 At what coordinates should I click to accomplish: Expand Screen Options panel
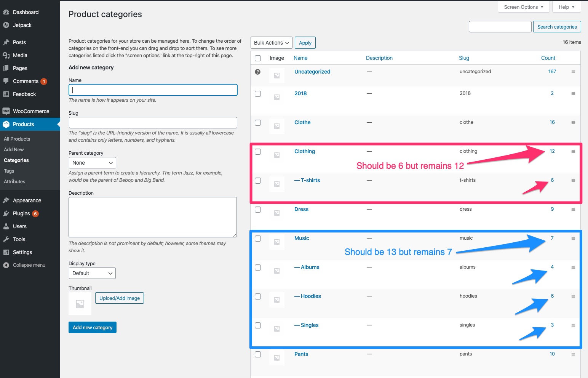[x=524, y=7]
